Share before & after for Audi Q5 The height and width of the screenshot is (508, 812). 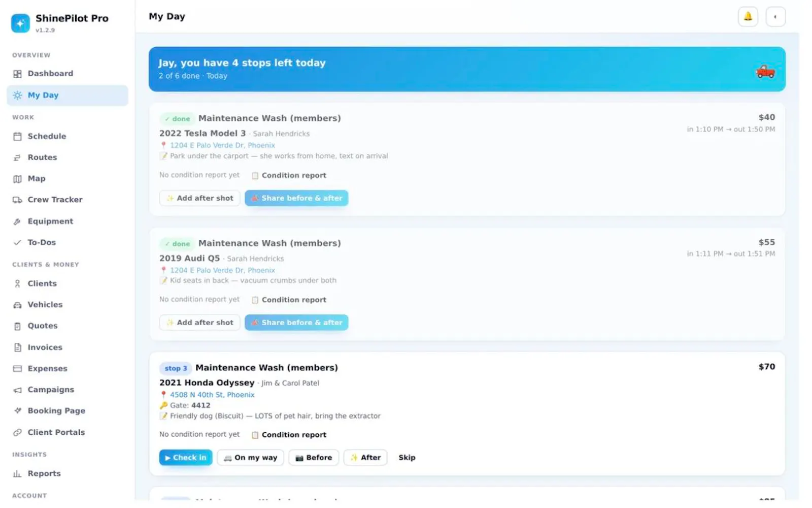click(296, 323)
